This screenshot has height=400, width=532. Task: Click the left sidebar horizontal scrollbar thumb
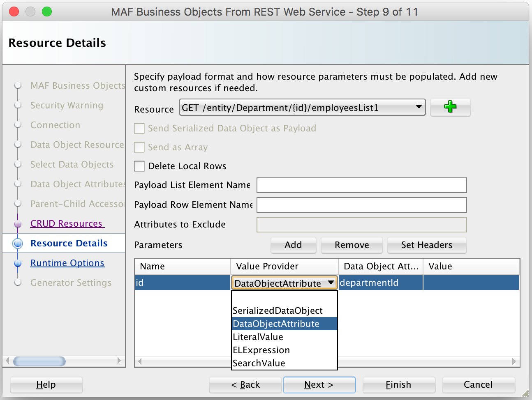click(x=39, y=361)
